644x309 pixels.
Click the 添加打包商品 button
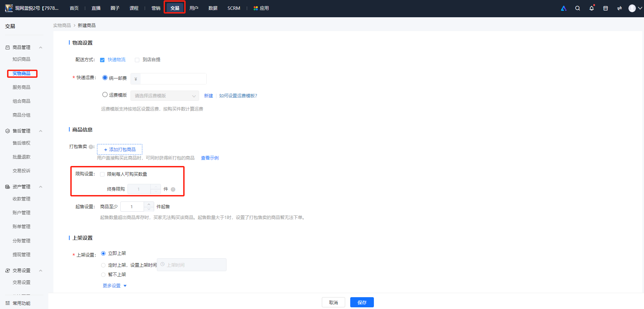point(120,149)
